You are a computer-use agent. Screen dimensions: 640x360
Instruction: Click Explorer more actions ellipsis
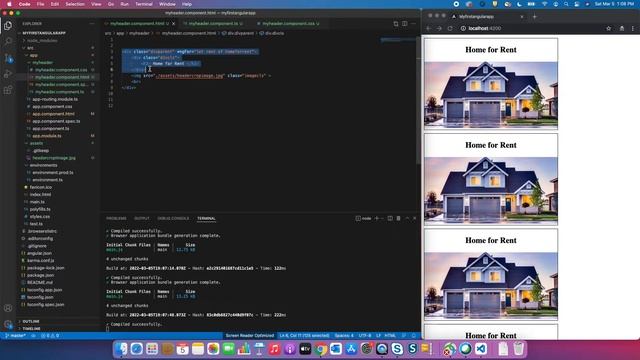[92, 24]
